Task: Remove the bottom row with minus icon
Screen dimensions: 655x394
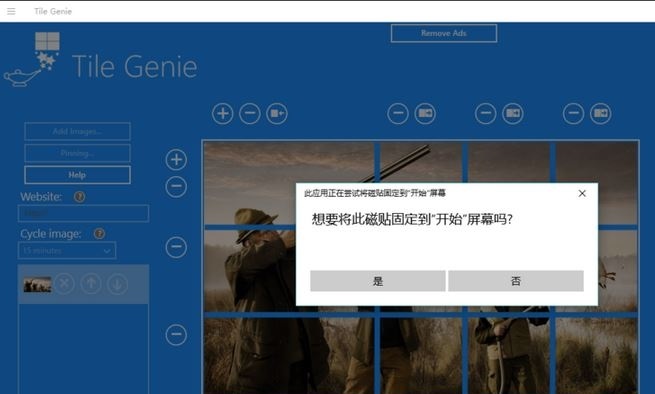Action: [x=176, y=335]
